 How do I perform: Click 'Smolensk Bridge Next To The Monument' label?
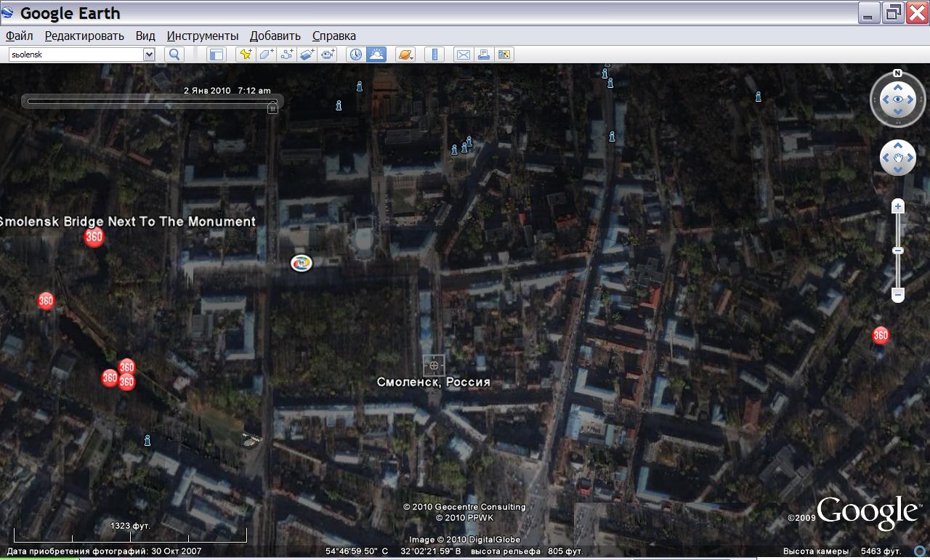pyautogui.click(x=127, y=222)
